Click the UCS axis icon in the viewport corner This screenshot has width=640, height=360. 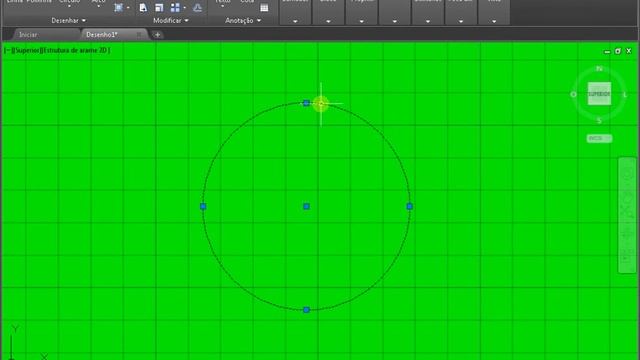click(27, 343)
